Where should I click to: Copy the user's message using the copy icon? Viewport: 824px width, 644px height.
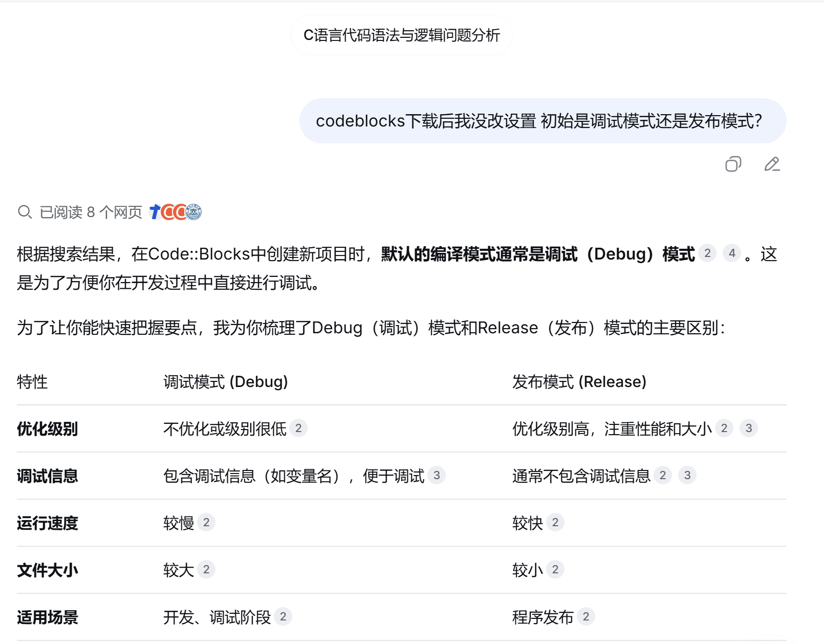pos(734,164)
